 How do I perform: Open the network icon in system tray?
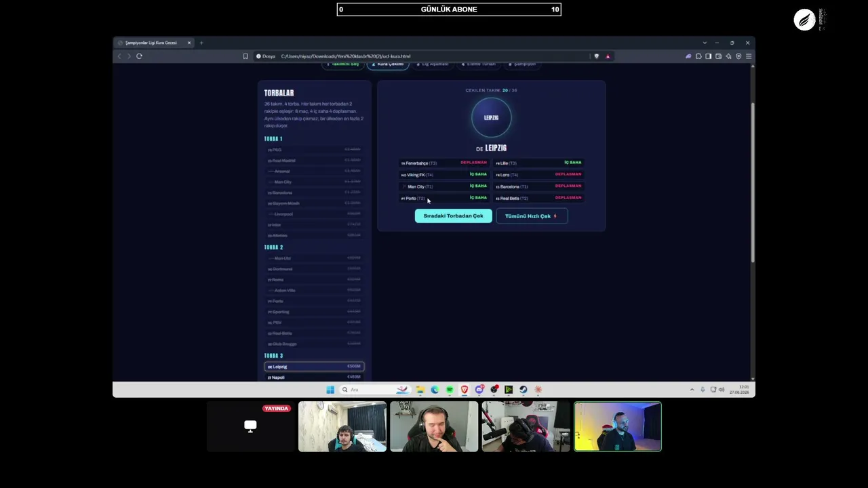coord(713,390)
